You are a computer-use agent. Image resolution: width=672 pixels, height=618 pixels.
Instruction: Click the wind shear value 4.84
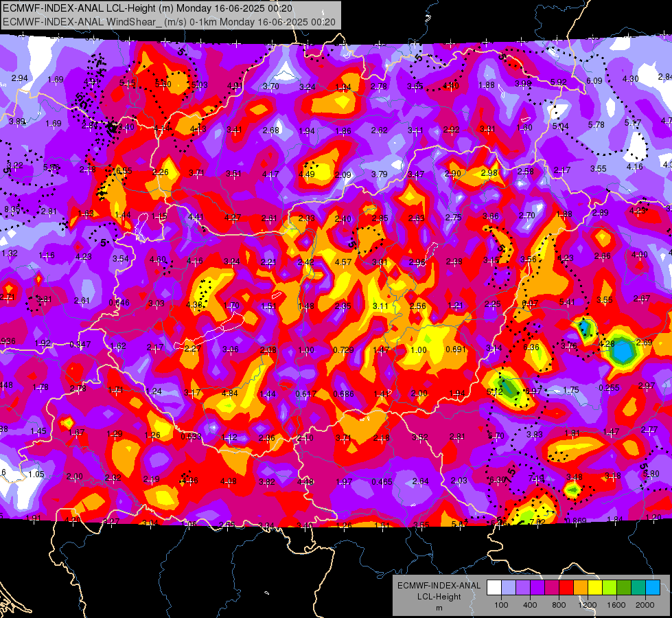point(230,393)
